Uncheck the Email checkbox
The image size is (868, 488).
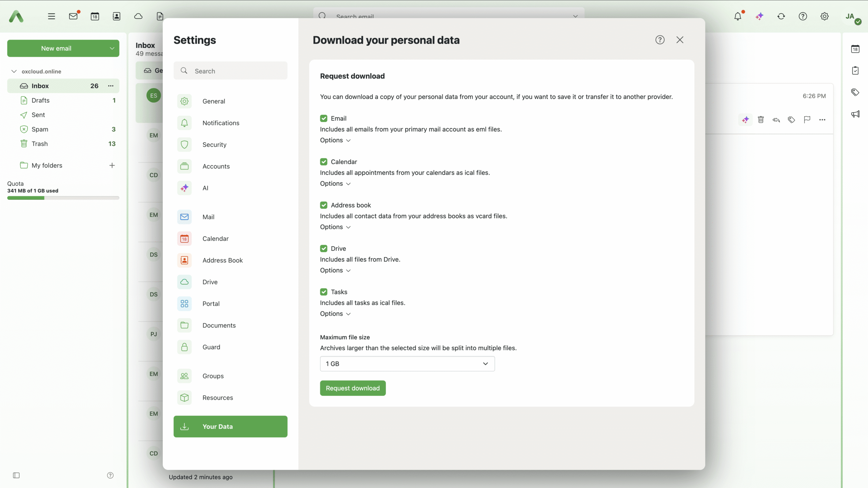[x=324, y=118]
